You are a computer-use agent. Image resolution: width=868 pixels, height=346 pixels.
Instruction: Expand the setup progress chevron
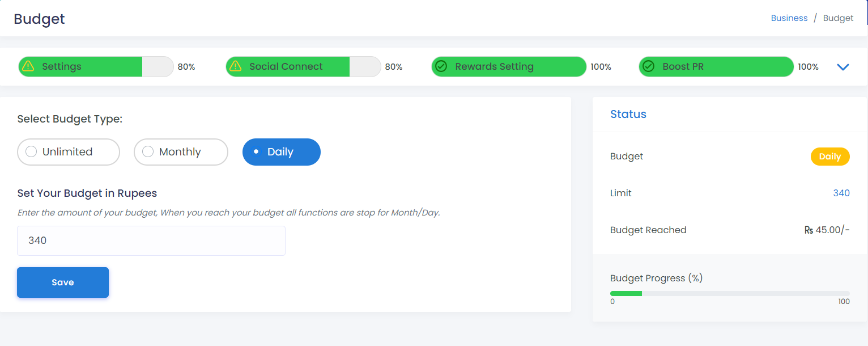coord(843,67)
